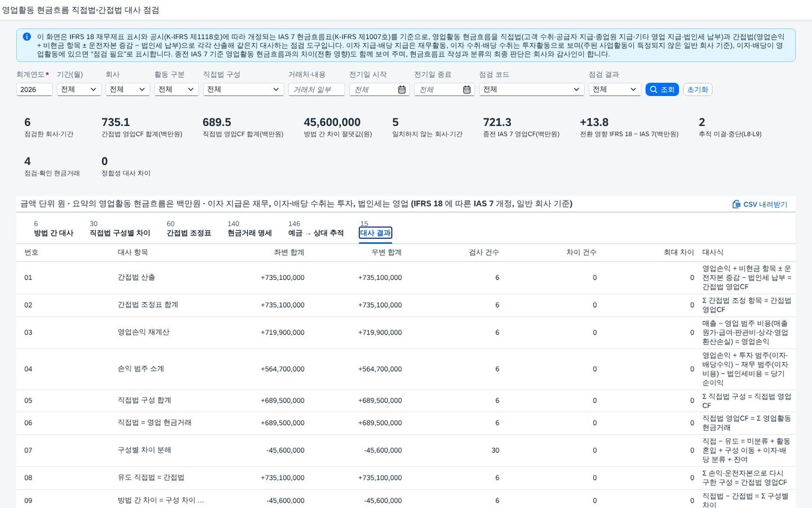This screenshot has width=812, height=508.
Task: Open the 간접법 조정표 tab
Action: [189, 229]
